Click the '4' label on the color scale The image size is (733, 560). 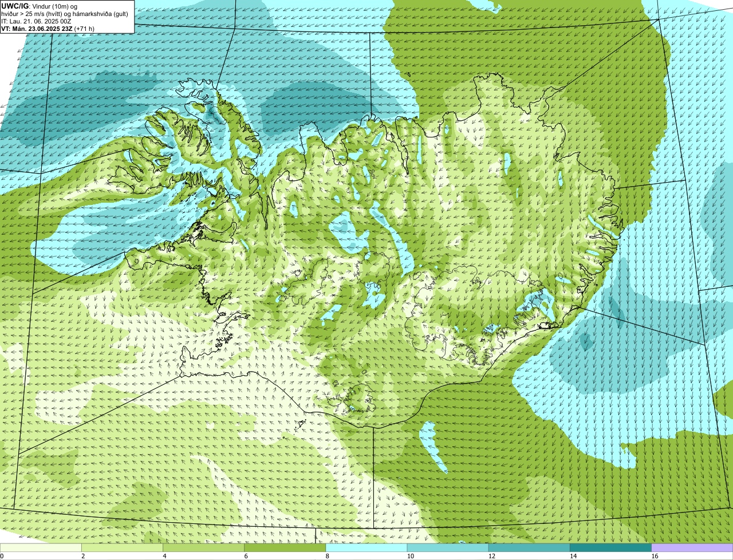pyautogui.click(x=164, y=556)
